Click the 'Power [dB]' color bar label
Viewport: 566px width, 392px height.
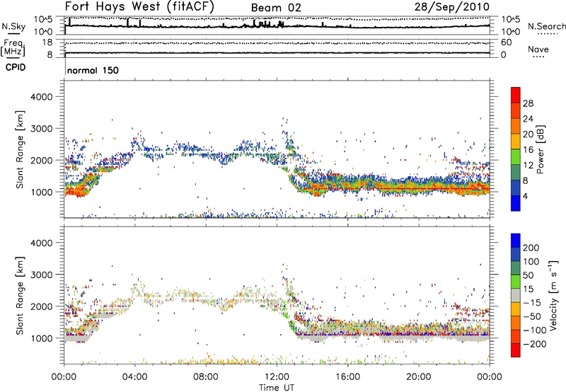540,149
